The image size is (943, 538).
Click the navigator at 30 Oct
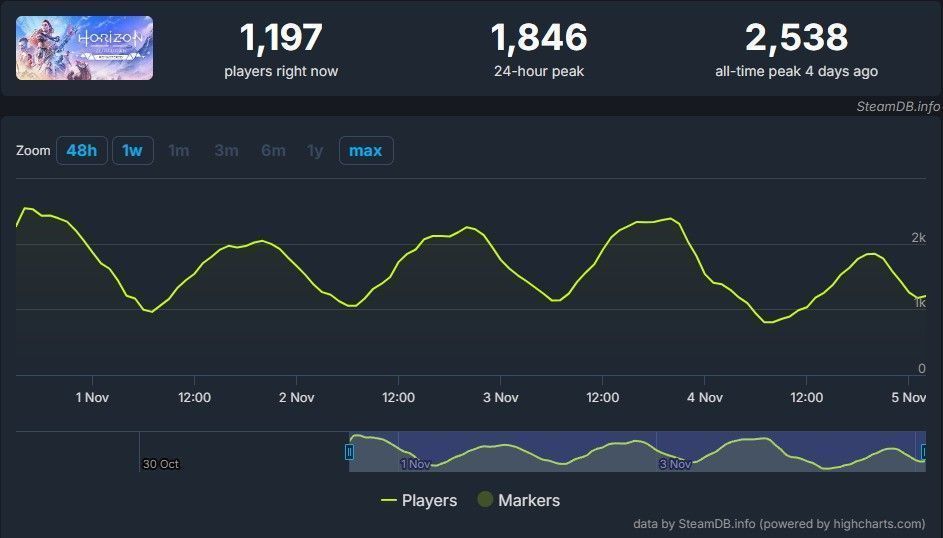[x=160, y=463]
